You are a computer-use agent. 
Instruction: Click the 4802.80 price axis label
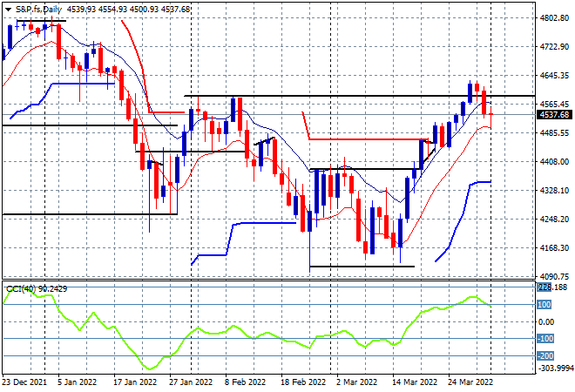(554, 18)
